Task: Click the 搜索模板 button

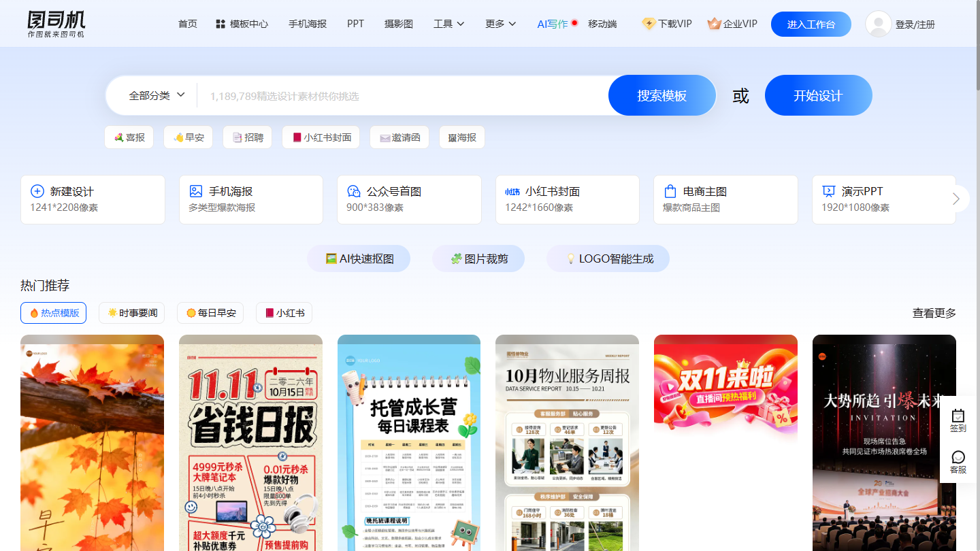Action: tap(662, 95)
